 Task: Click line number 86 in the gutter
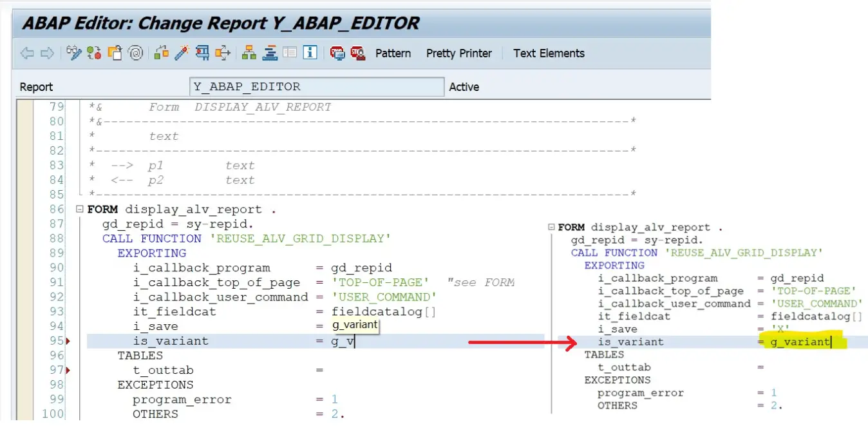(57, 209)
